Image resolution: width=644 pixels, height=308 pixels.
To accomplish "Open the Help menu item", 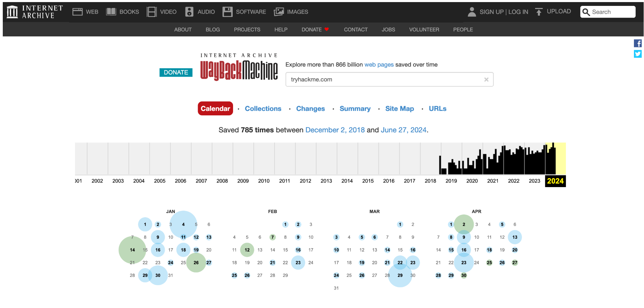I will click(x=281, y=30).
